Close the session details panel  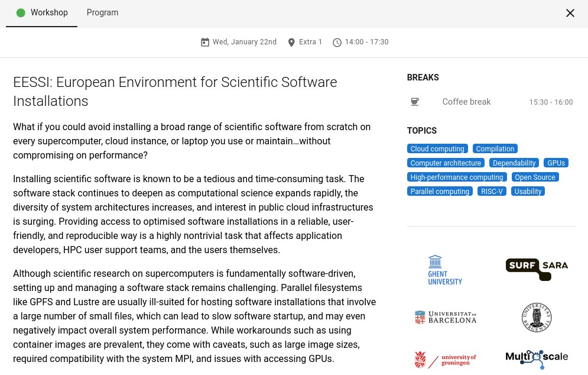(x=570, y=13)
